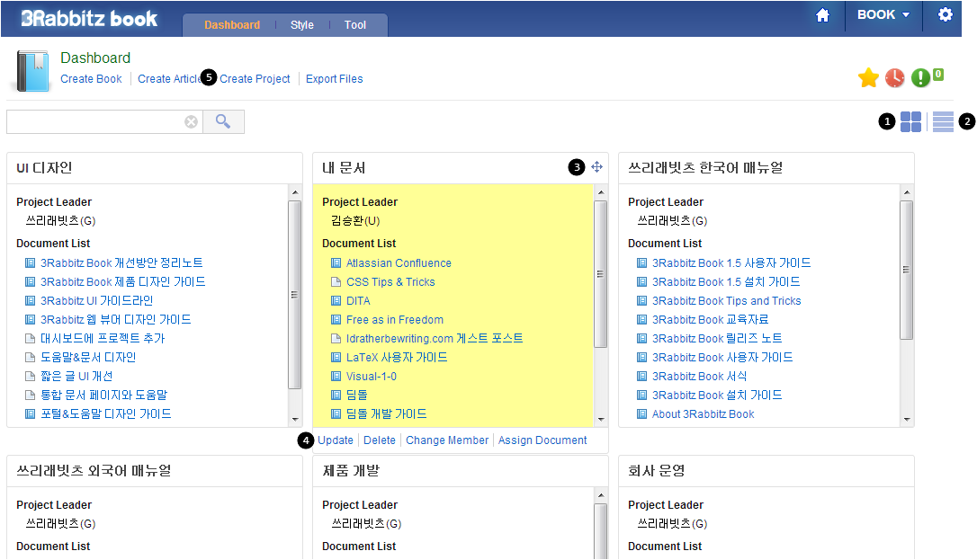
Task: Click the page icon beside 도움말&문서 디자인
Action: tap(30, 358)
